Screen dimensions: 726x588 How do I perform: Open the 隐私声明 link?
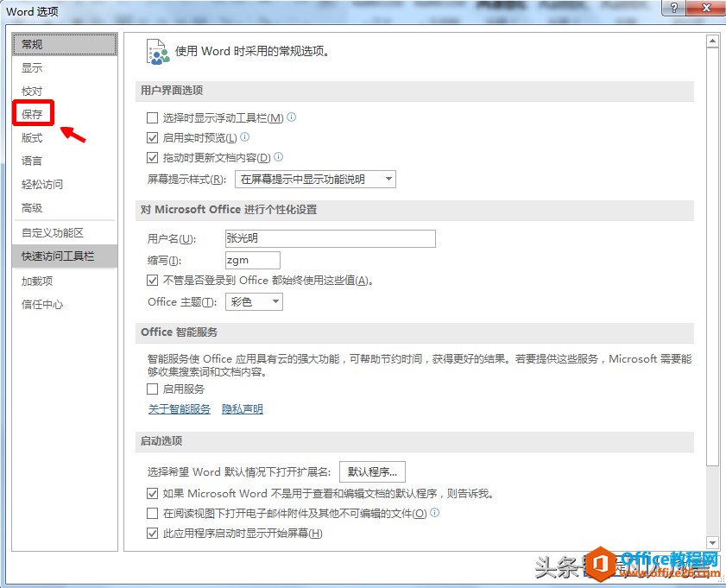click(243, 408)
